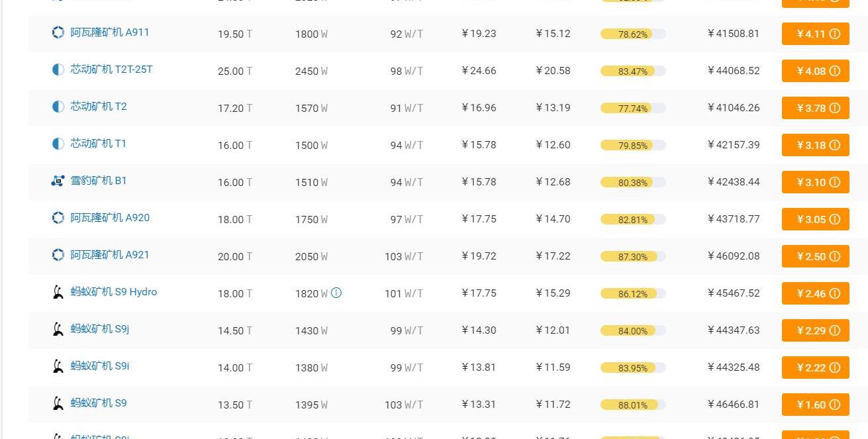
Task: Click the Avalon A911 brand logo icon
Action: coord(58,32)
